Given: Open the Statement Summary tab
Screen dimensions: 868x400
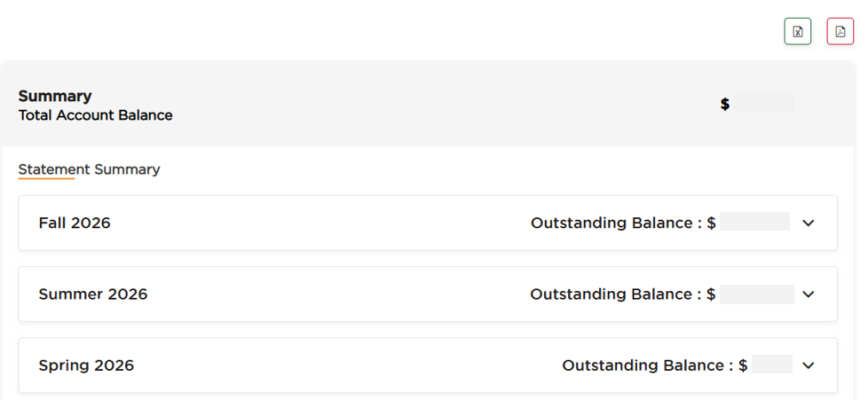Looking at the screenshot, I should tap(89, 169).
